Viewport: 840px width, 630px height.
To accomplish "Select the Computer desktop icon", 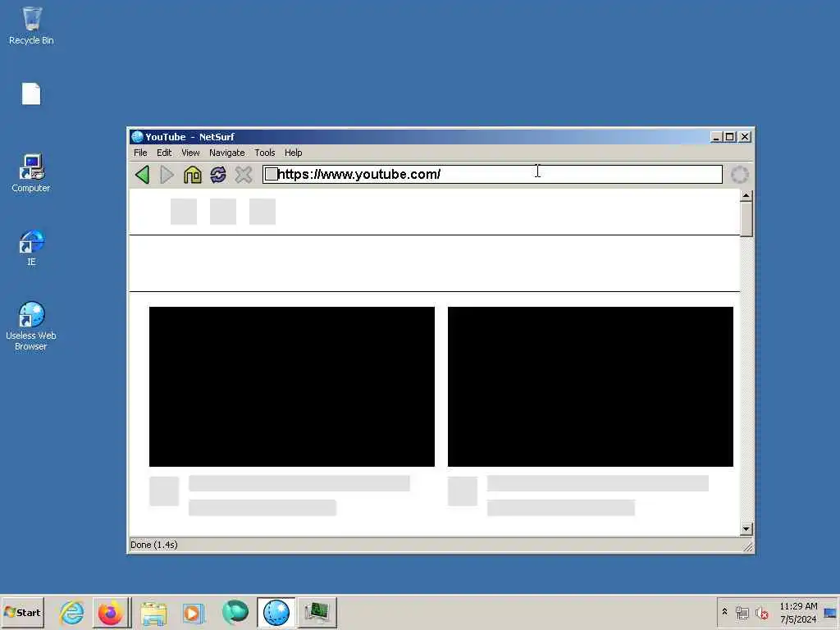I will [x=31, y=173].
